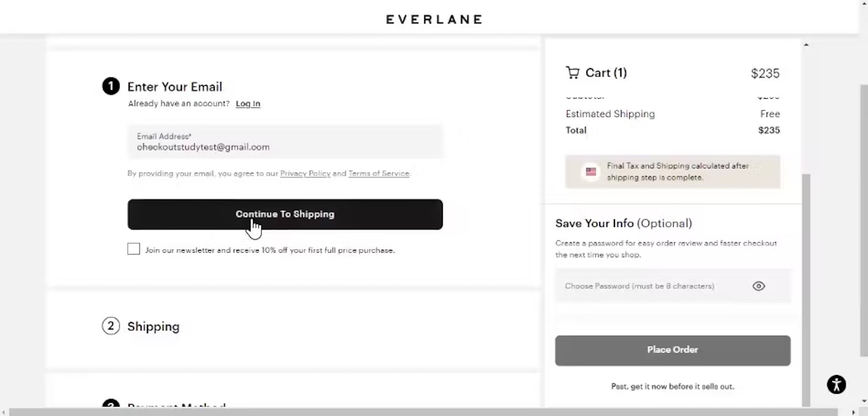Open the accessibility widget icon
Screen dimensions: 868x416
[x=836, y=384]
